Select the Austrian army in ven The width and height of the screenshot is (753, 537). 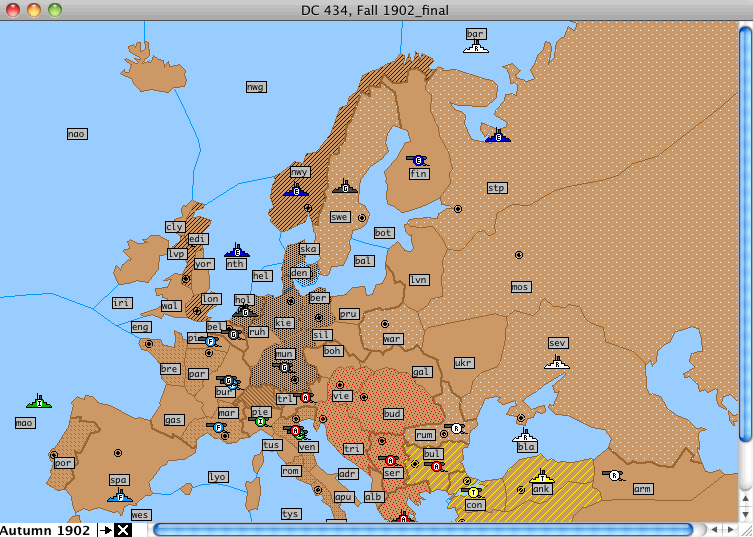(295, 430)
